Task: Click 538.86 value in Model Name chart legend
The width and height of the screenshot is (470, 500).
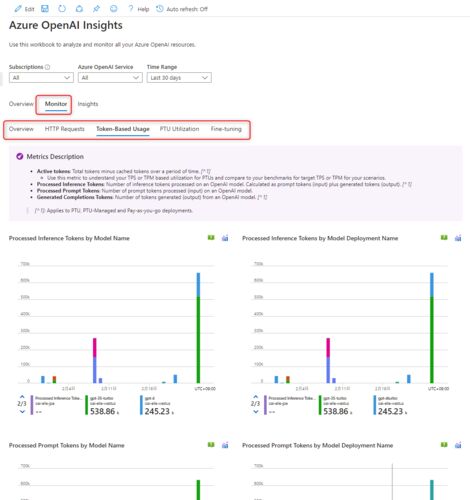Action: 104,411
